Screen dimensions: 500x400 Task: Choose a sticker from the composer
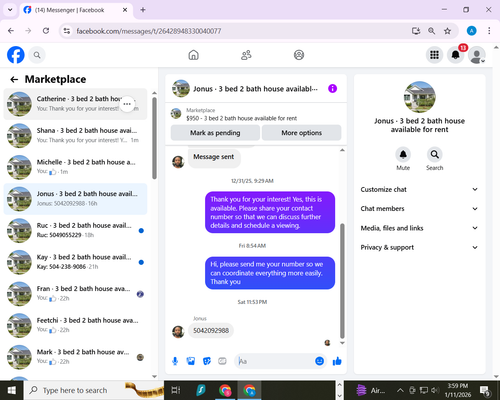[x=207, y=361]
